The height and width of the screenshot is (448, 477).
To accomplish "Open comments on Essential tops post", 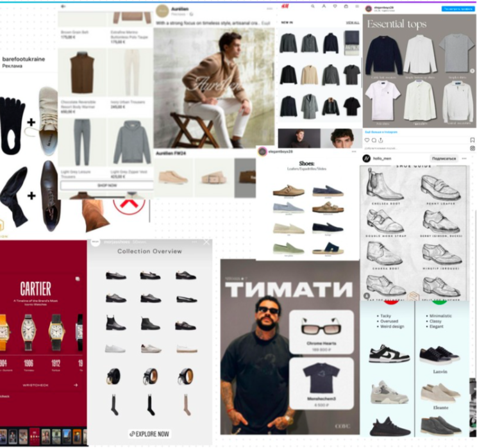I will 374,140.
